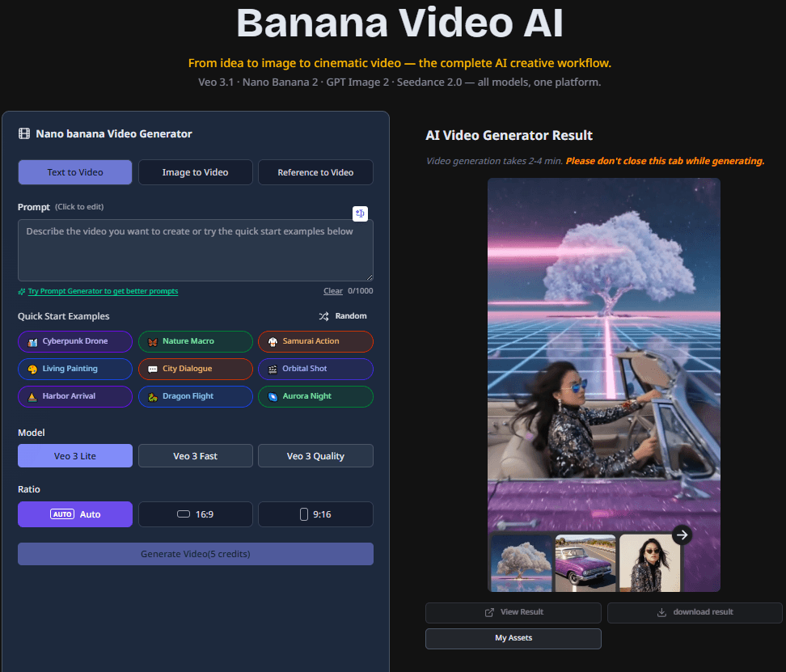Viewport: 786px width, 672px height.
Task: Open the Reference to Video tab
Action: click(316, 172)
